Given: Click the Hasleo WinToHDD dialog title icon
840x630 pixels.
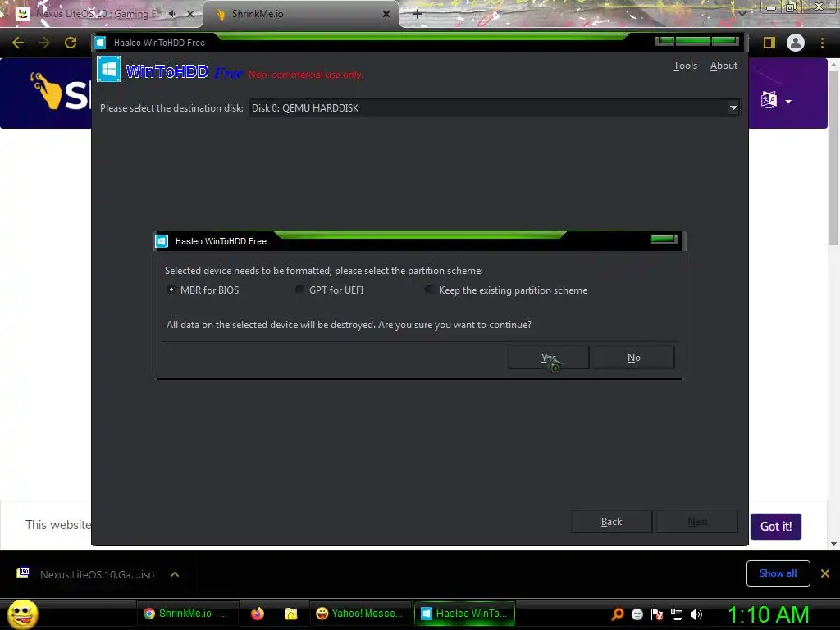Looking at the screenshot, I should point(162,241).
